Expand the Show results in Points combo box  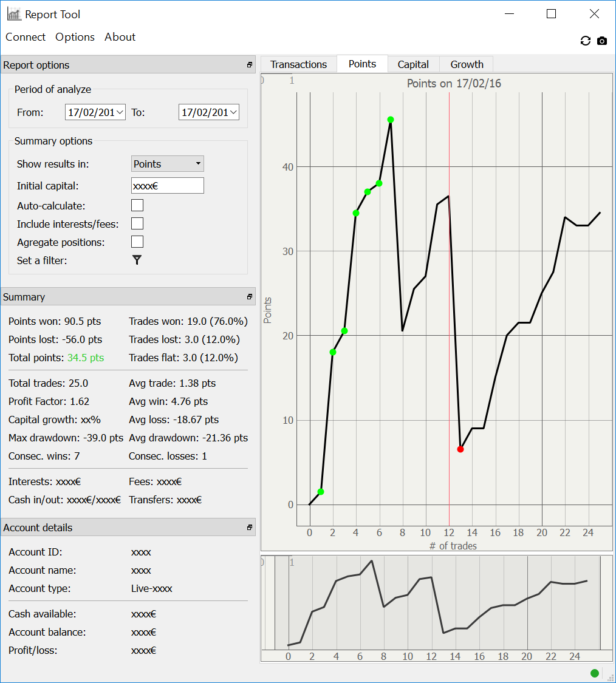[168, 164]
